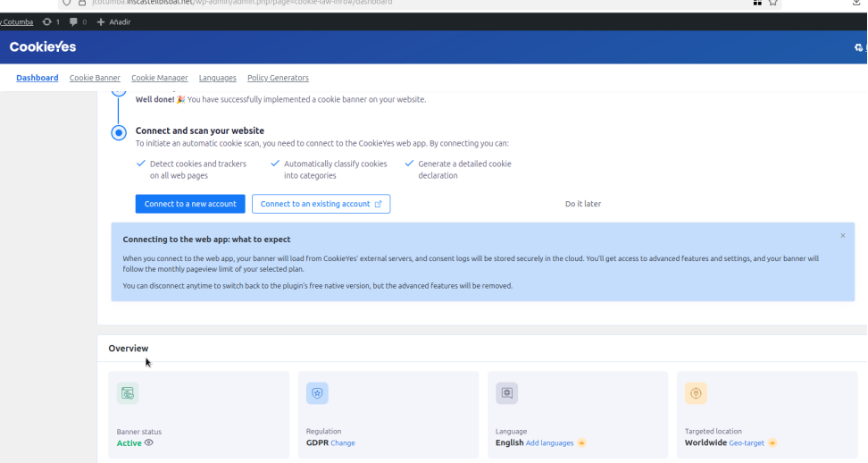
Task: Switch to the Cookie Manager tab
Action: point(159,78)
